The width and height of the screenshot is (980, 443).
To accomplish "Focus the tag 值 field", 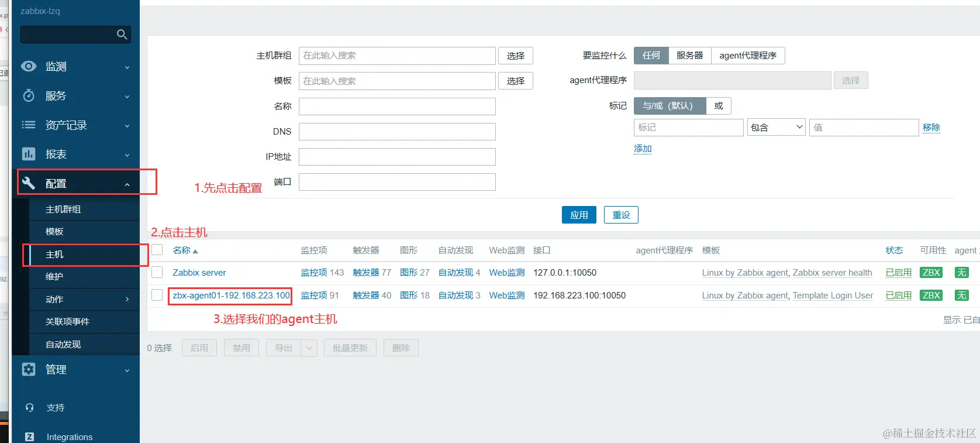I will 864,127.
